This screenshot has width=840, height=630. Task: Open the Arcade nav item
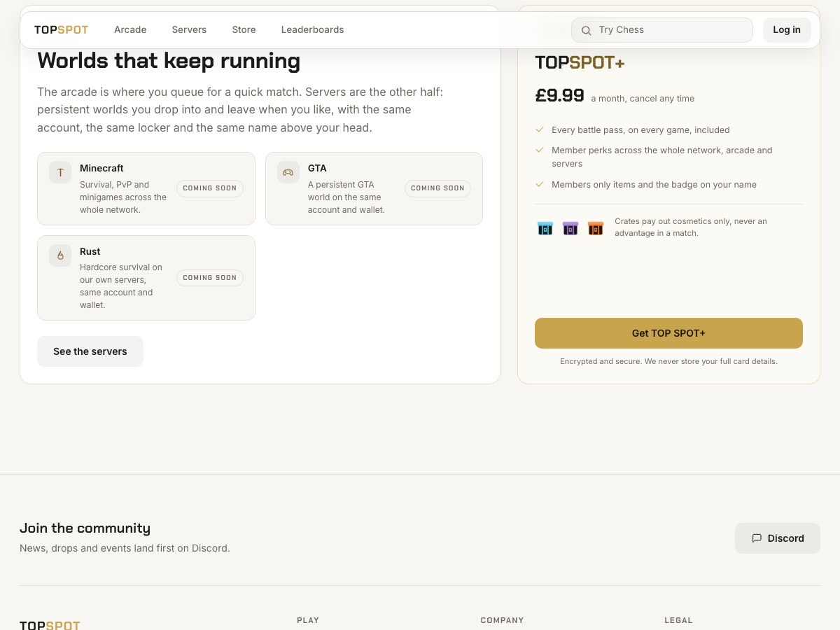point(130,29)
